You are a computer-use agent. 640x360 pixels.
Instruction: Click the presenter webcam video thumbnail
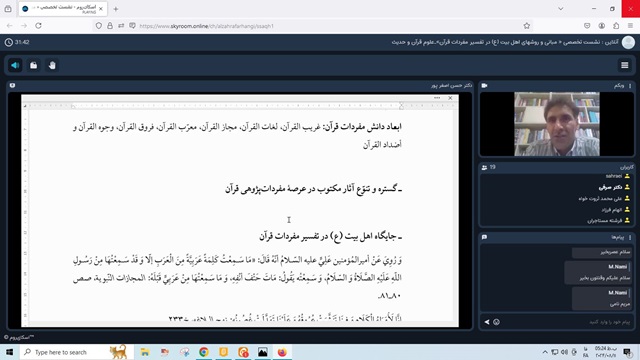[x=557, y=124]
